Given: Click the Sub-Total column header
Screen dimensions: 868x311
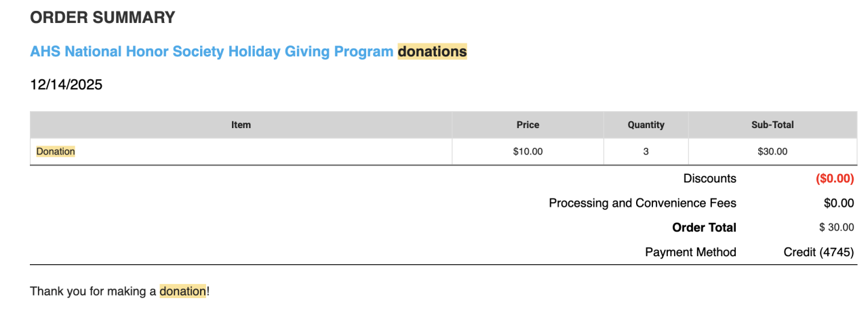Looking at the screenshot, I should [772, 125].
